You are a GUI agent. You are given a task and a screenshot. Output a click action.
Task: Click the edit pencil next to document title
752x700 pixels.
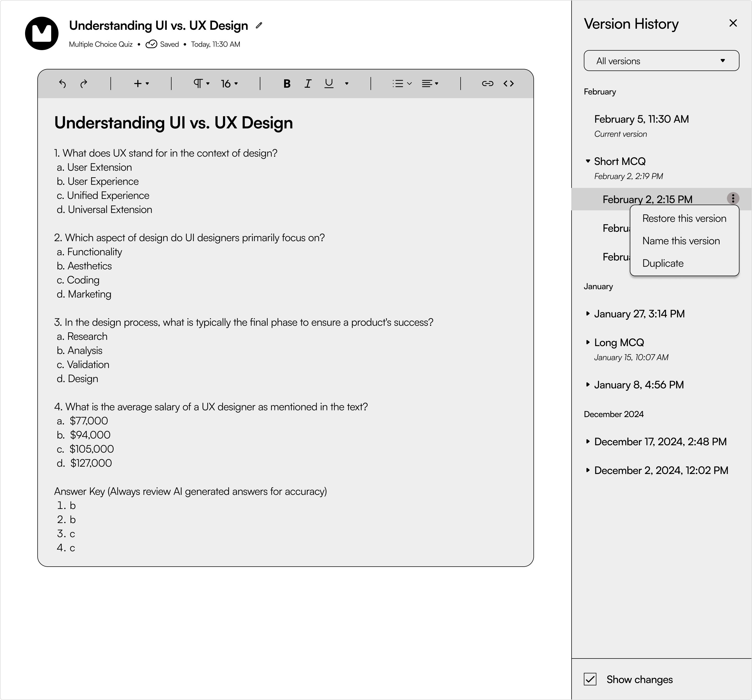258,26
